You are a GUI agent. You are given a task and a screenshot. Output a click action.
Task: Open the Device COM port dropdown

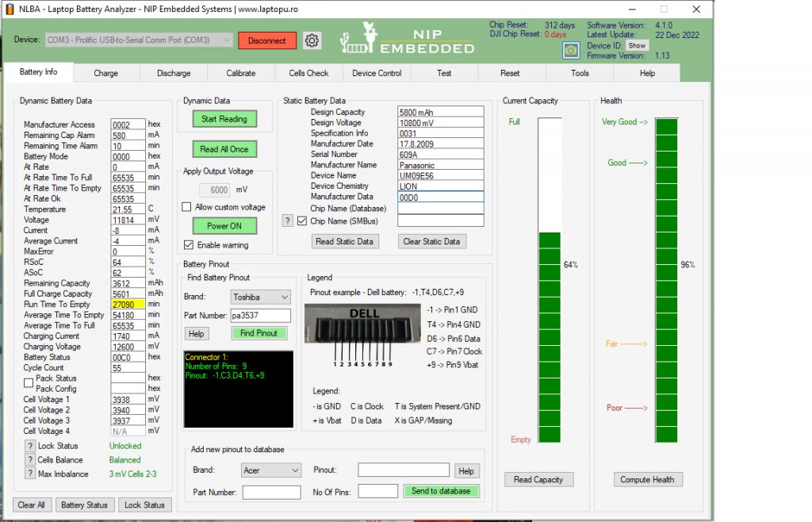coord(139,40)
